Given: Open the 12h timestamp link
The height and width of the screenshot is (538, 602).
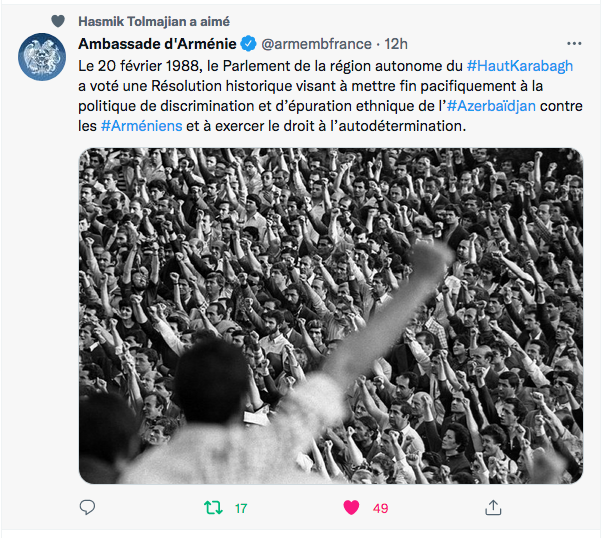Looking at the screenshot, I should tap(396, 44).
